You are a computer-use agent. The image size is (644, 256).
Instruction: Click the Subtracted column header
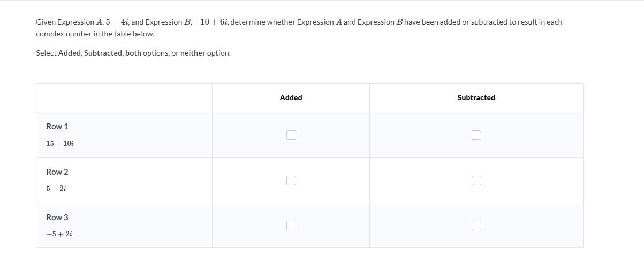(x=476, y=98)
